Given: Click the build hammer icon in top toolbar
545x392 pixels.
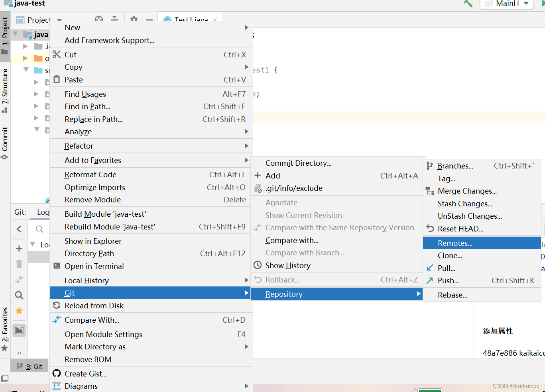Looking at the screenshot, I should pyautogui.click(x=468, y=4).
